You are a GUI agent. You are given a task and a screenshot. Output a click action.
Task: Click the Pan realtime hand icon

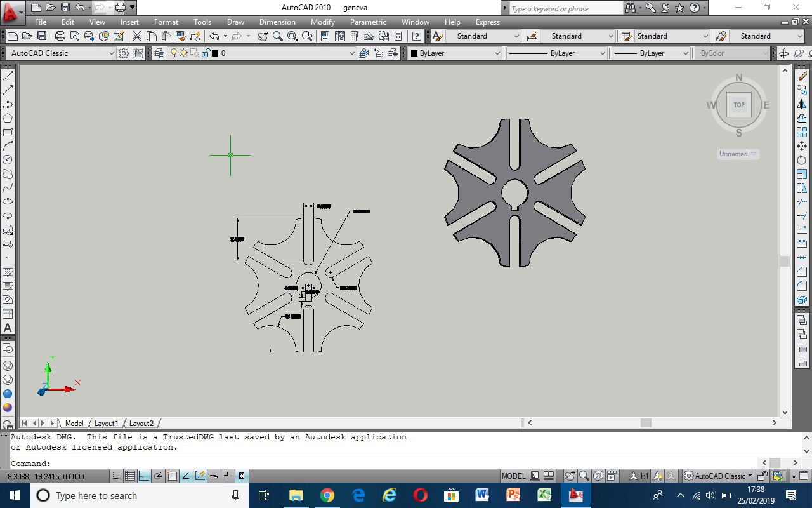tap(263, 36)
